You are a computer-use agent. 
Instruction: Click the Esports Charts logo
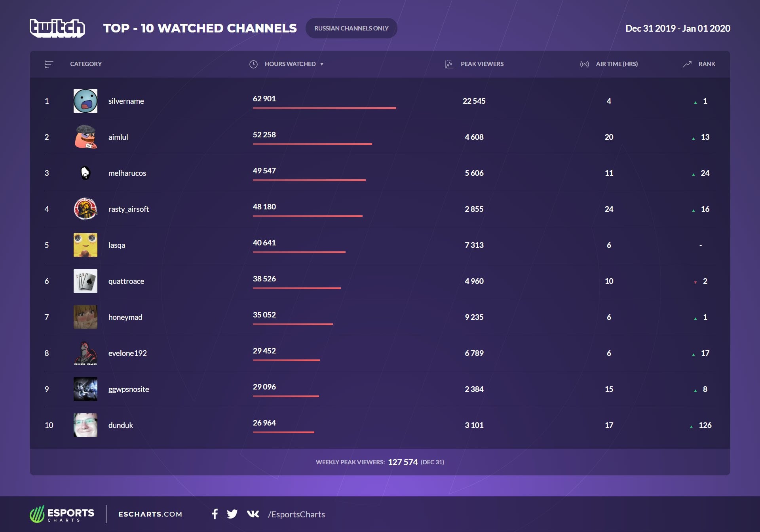(x=62, y=514)
